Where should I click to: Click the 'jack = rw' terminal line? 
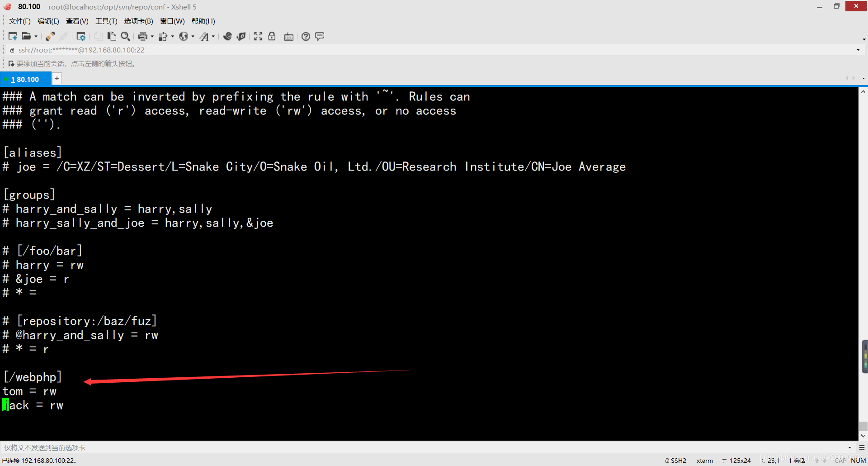(33, 405)
